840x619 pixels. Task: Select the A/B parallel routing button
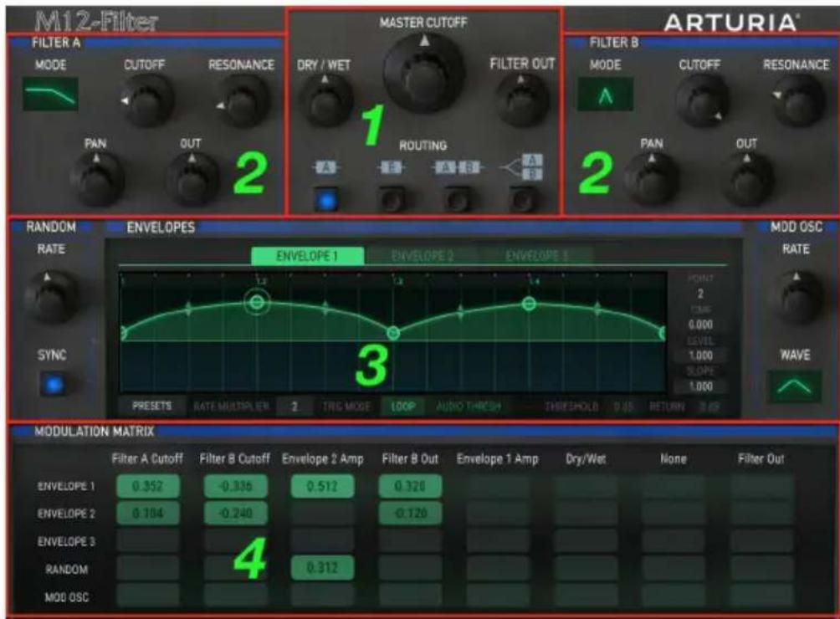(523, 201)
